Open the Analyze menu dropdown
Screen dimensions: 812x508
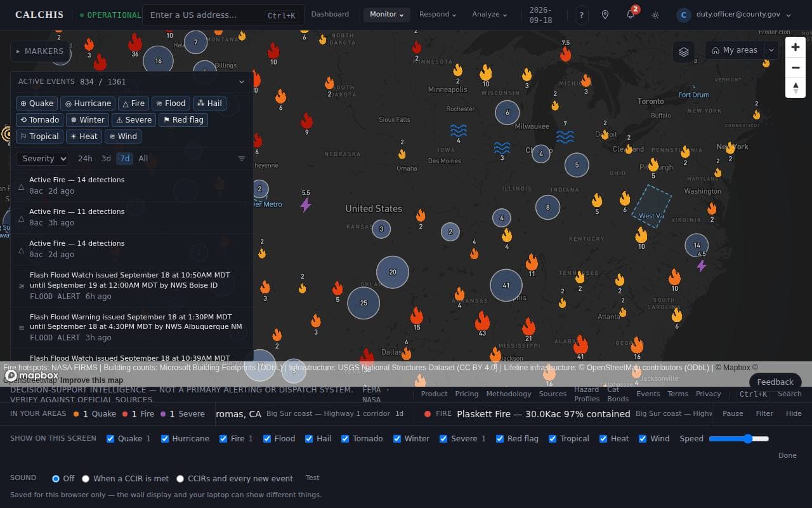pyautogui.click(x=489, y=15)
